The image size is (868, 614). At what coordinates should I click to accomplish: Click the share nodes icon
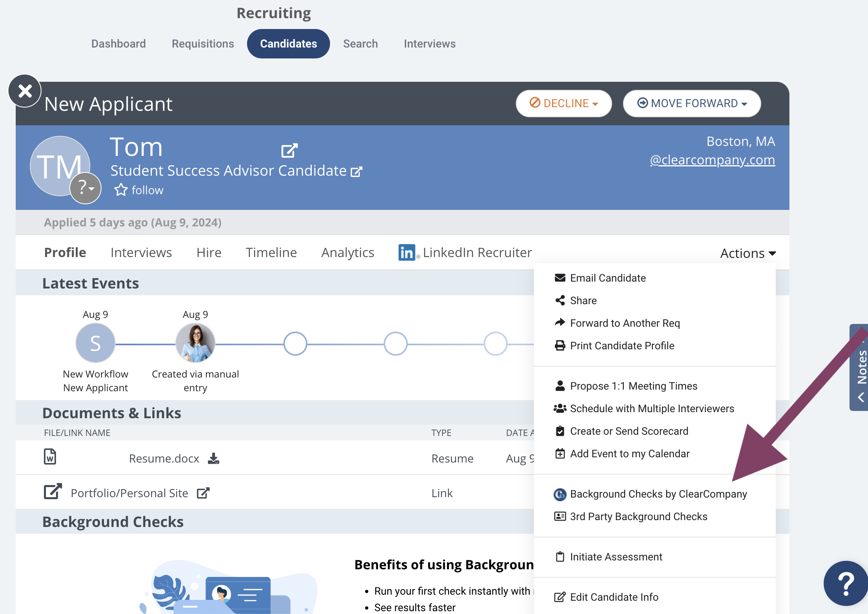560,300
